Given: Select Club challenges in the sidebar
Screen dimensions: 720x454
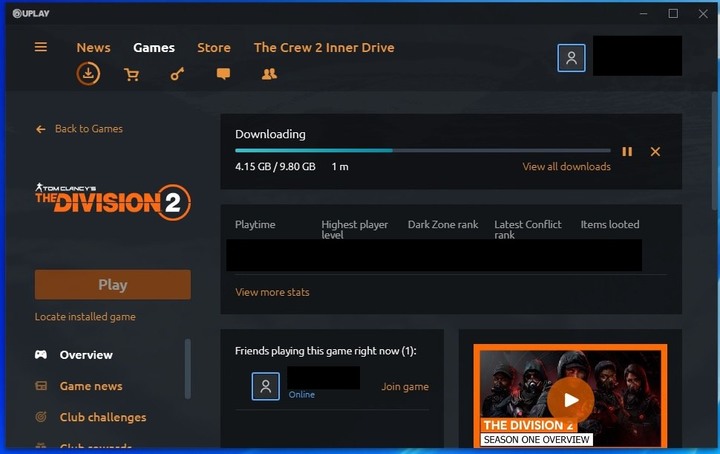Looking at the screenshot, I should click(x=103, y=417).
